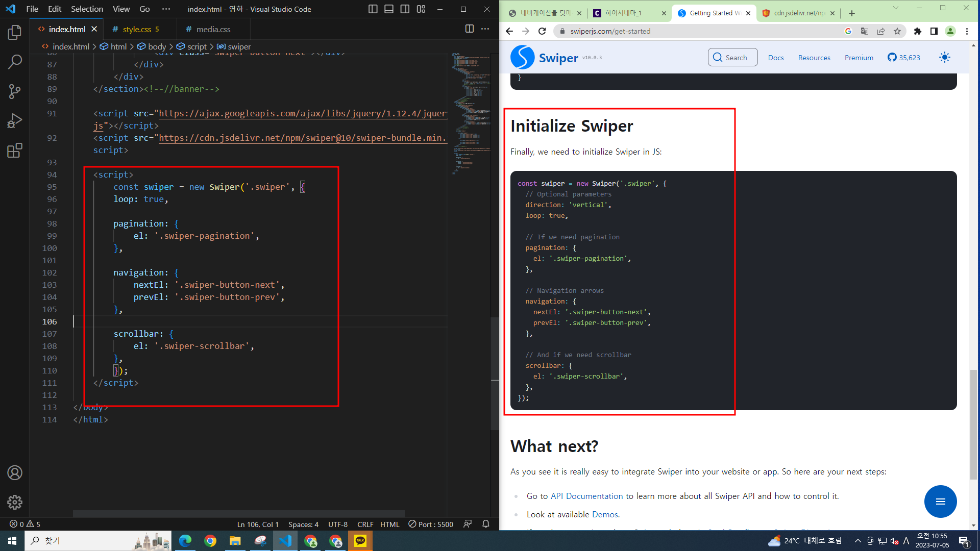Click the split editor right icon
The width and height of the screenshot is (980, 551).
469,29
